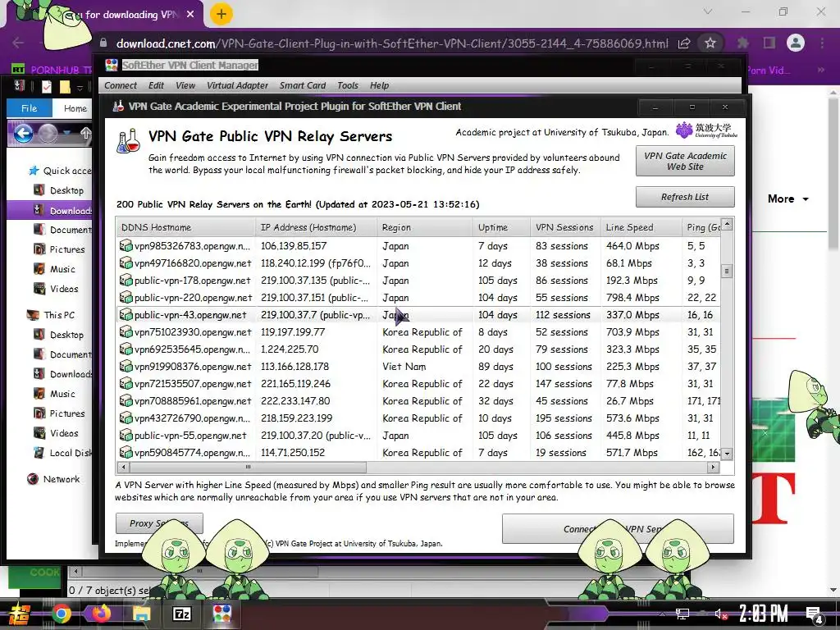Open the File tab in File Explorer
Screen dimensions: 840x630
[x=30, y=108]
